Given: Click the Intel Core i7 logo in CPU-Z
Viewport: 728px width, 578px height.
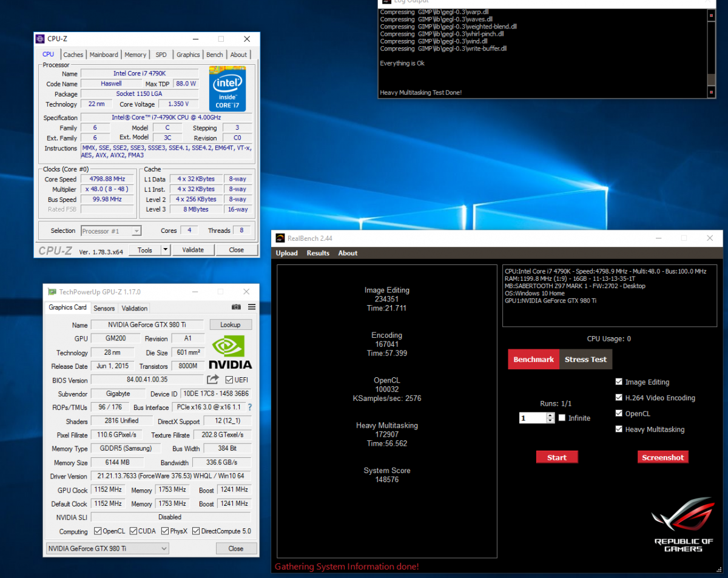Looking at the screenshot, I should [x=227, y=89].
